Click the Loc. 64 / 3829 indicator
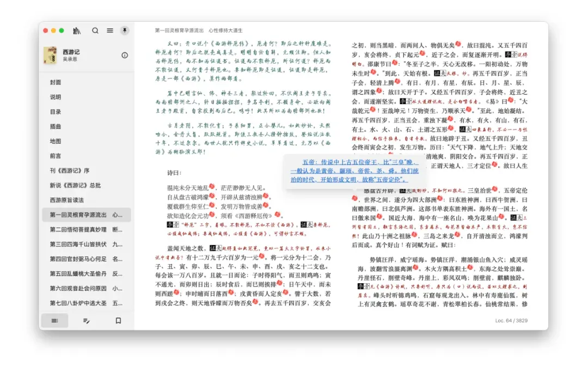The width and height of the screenshot is (588, 373). [x=511, y=321]
